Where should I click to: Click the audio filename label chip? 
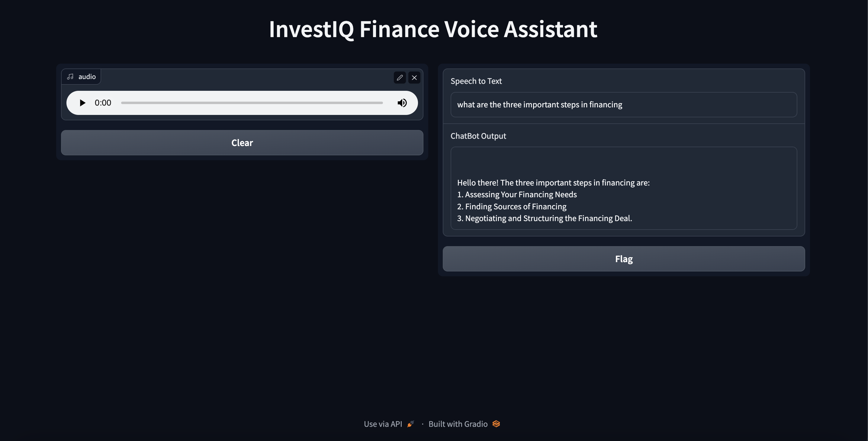pos(81,76)
